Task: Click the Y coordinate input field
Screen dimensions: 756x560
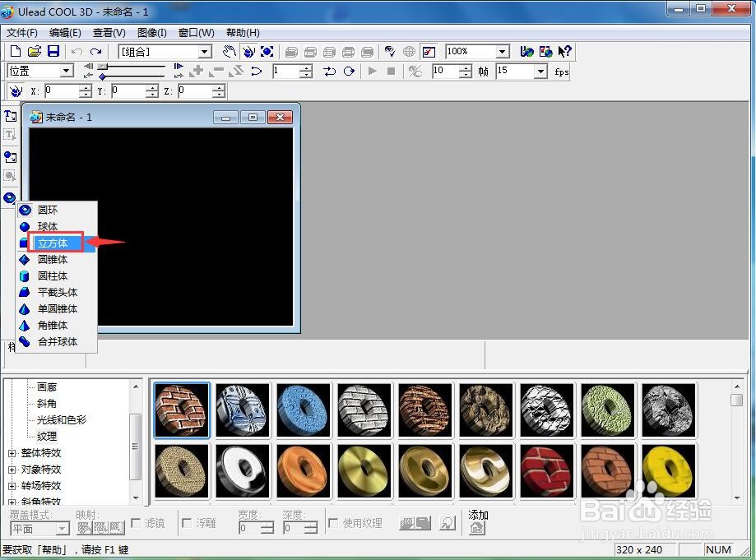Action: [x=128, y=90]
